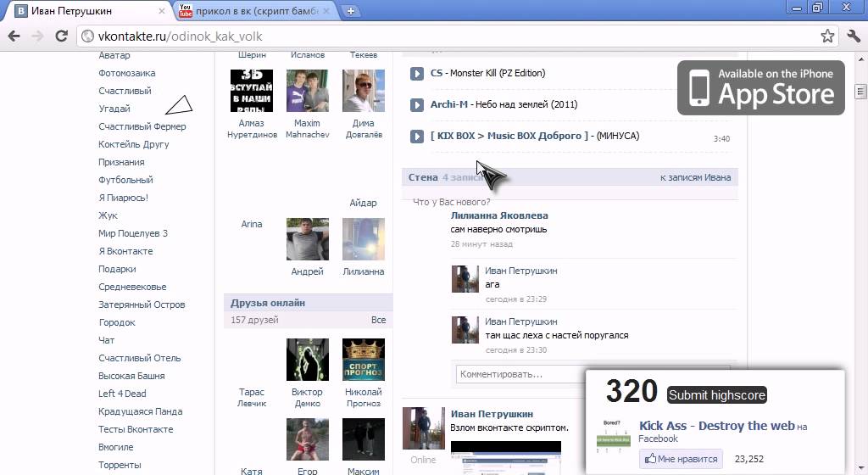Open avatar beside the леха с настей comment
The height and width of the screenshot is (475, 868).
(x=465, y=330)
